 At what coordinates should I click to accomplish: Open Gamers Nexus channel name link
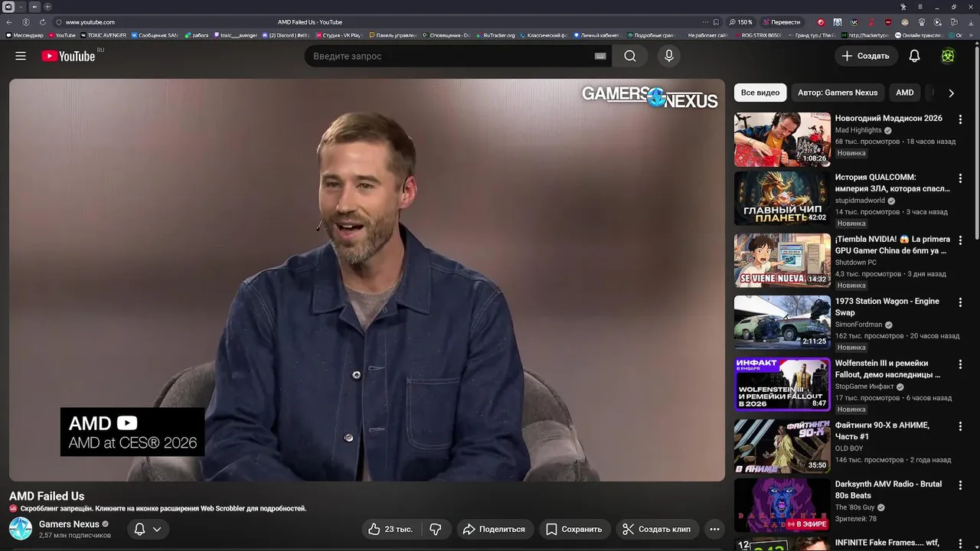coord(69,524)
